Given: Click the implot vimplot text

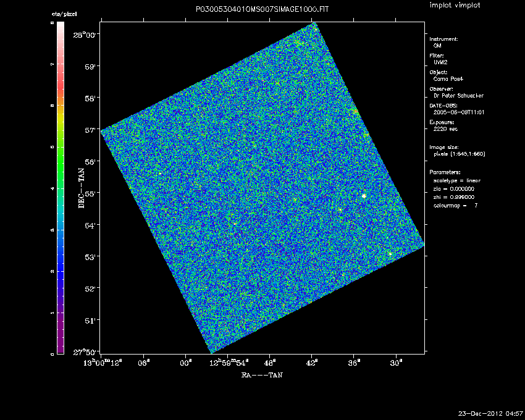Looking at the screenshot, I should [x=455, y=6].
